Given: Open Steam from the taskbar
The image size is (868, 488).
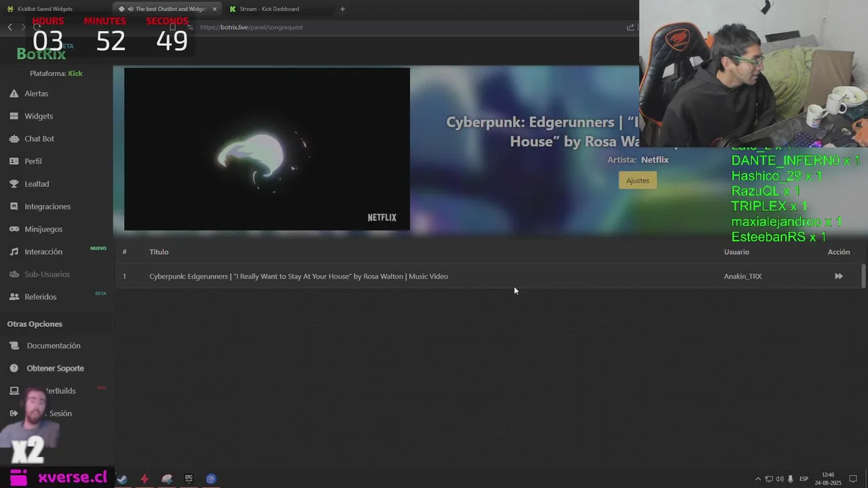Looking at the screenshot, I should (x=122, y=479).
